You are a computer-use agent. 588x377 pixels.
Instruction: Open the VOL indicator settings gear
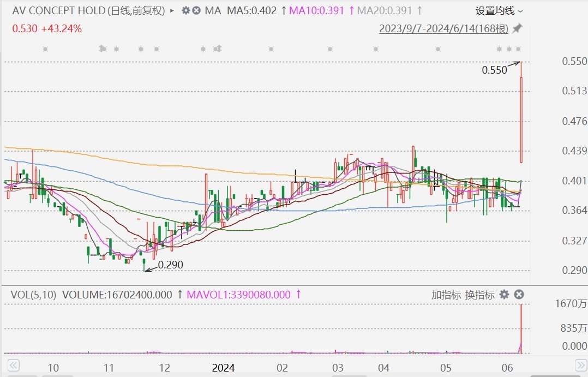point(505,295)
